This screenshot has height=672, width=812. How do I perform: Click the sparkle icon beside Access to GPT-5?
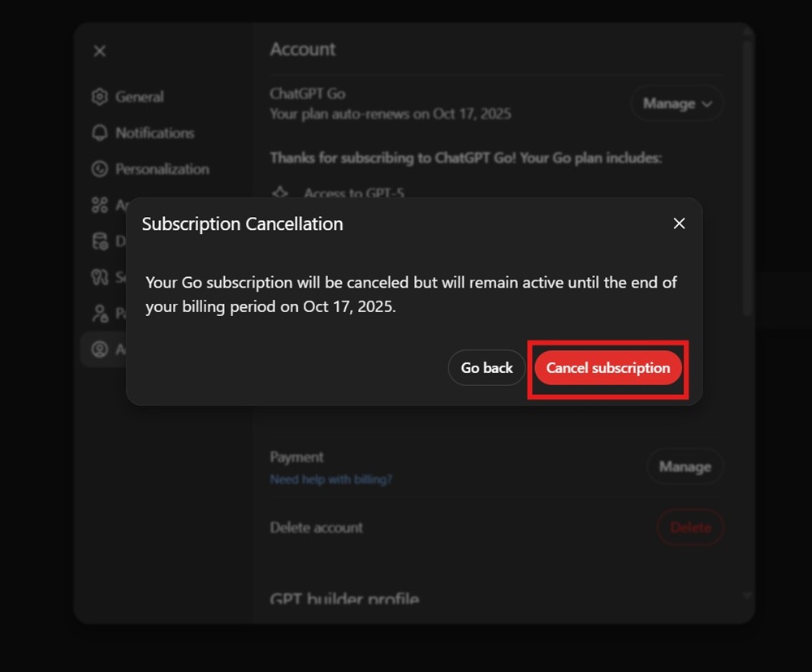pos(280,193)
